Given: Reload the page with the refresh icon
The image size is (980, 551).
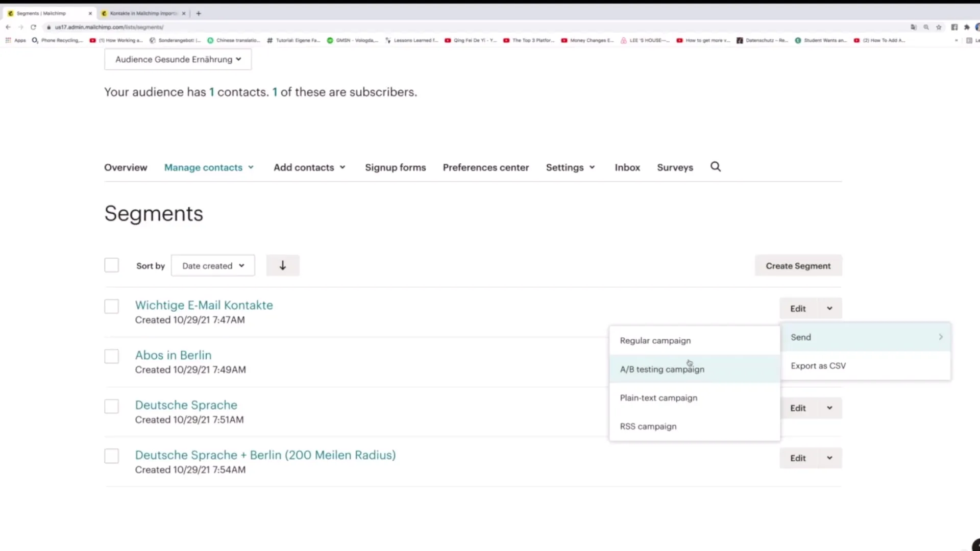Looking at the screenshot, I should 33,27.
